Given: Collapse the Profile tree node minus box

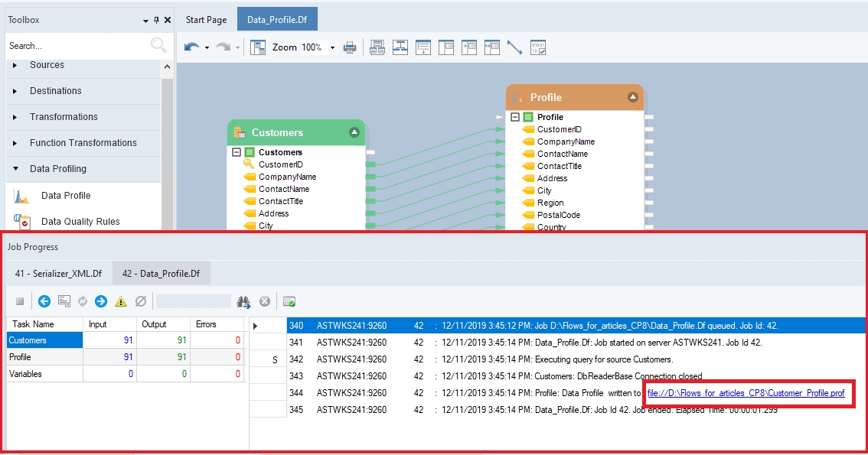Looking at the screenshot, I should tap(515, 117).
